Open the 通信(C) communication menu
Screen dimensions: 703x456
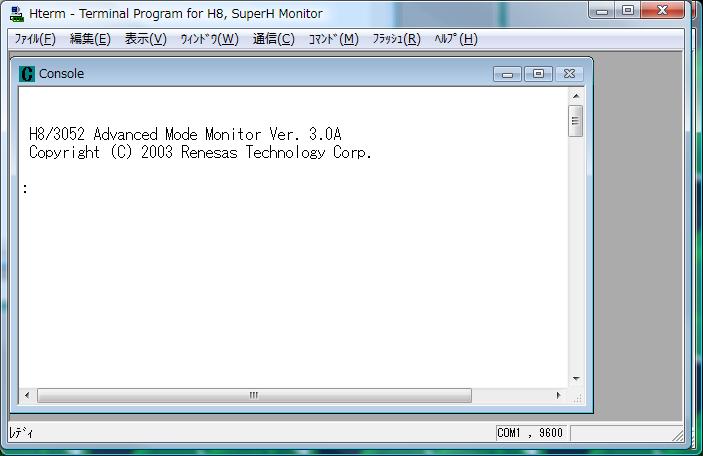click(273, 39)
